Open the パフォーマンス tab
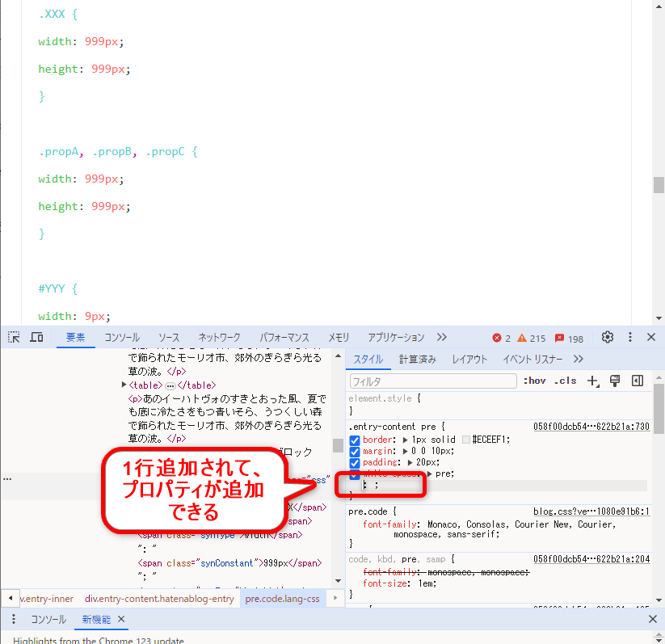The width and height of the screenshot is (665, 644). pos(284,337)
